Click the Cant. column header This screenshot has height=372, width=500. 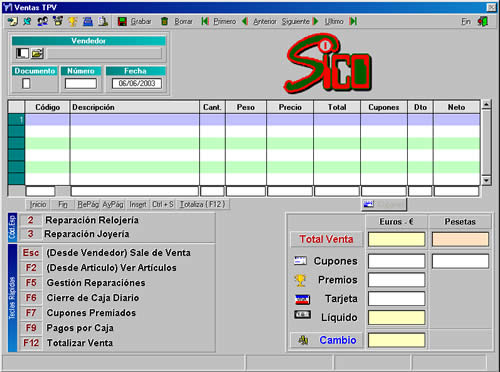tap(212, 107)
